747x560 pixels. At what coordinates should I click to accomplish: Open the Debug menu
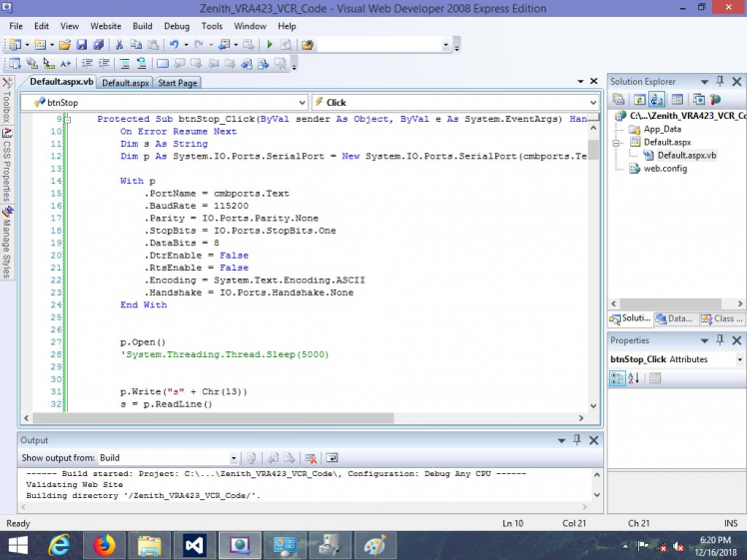tap(176, 25)
